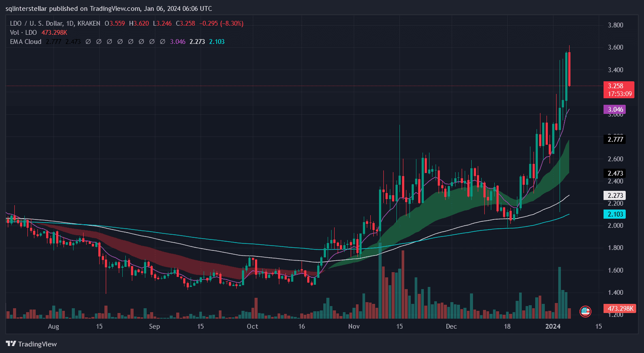This screenshot has width=644, height=353.
Task: Click the 2.473 EMA cloud axis label
Action: [614, 173]
